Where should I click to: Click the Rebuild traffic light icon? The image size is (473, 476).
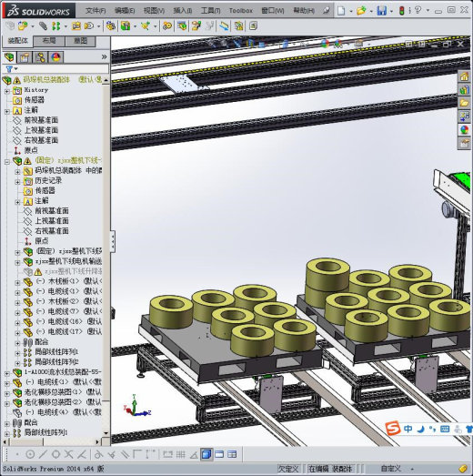pyautogui.click(x=401, y=11)
